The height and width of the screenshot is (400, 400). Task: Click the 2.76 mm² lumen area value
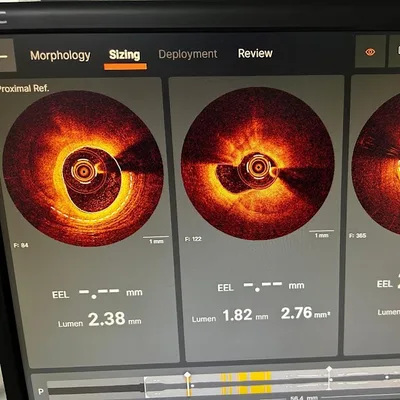296,313
